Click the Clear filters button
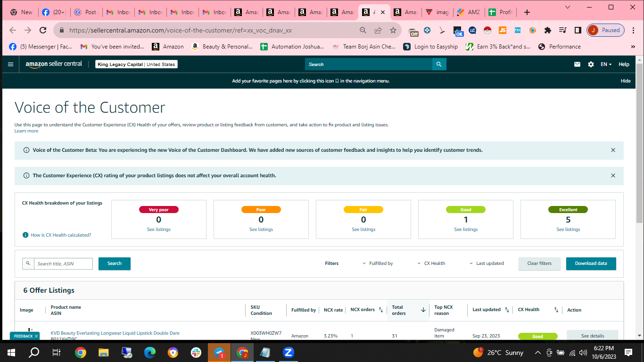This screenshot has width=644, height=362. (x=539, y=263)
